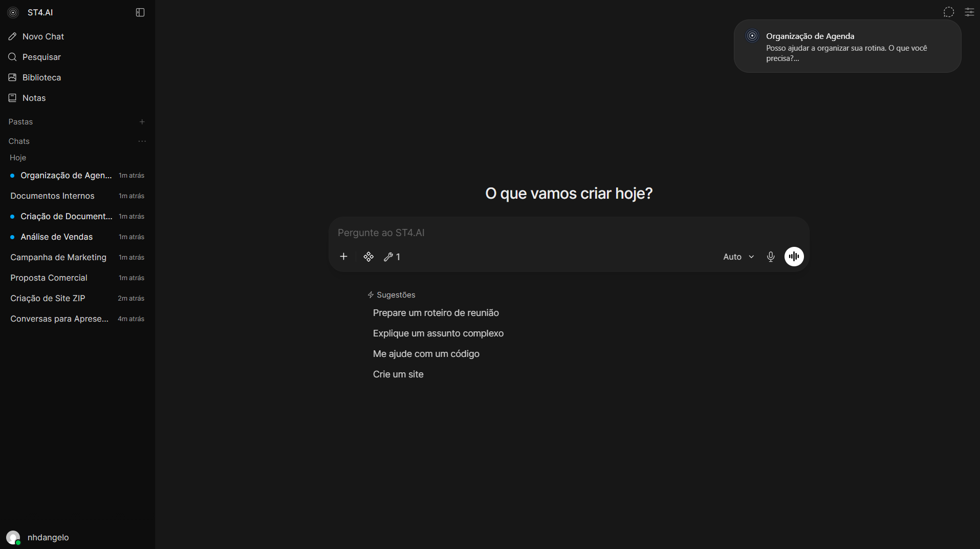Open Documentos Internos chat

(77, 196)
